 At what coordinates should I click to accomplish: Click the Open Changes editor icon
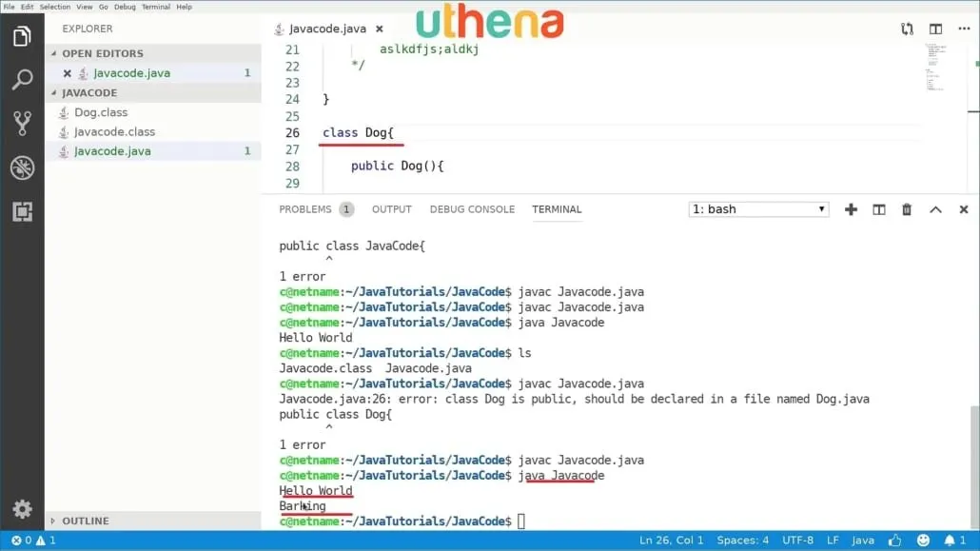(907, 29)
